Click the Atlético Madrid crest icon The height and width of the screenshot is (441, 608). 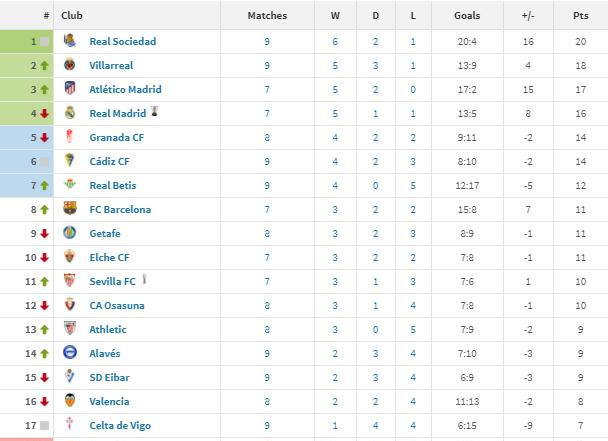point(70,88)
